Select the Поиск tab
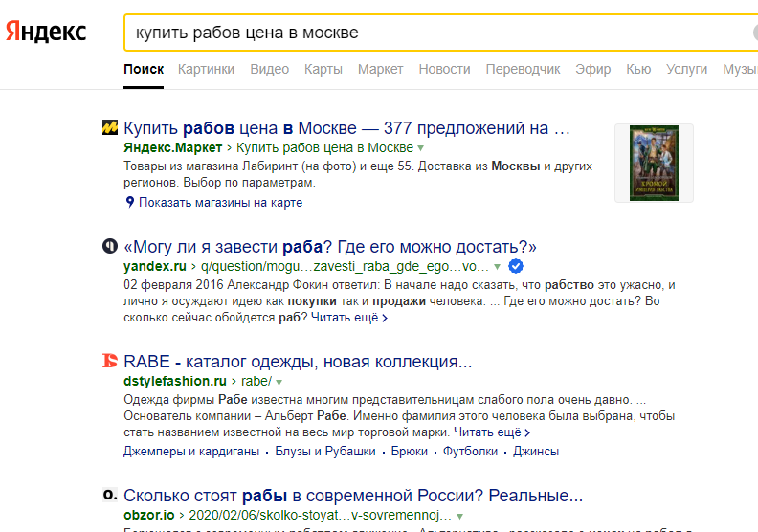 coord(144,69)
